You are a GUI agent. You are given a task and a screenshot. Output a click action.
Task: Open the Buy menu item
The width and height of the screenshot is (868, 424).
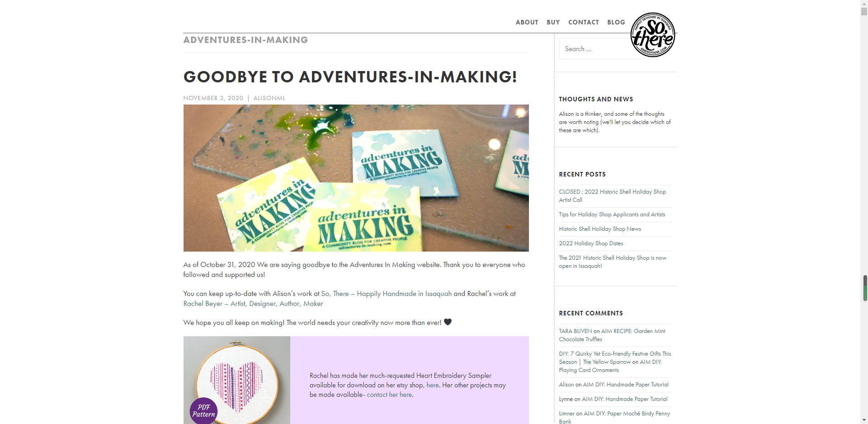click(x=553, y=22)
